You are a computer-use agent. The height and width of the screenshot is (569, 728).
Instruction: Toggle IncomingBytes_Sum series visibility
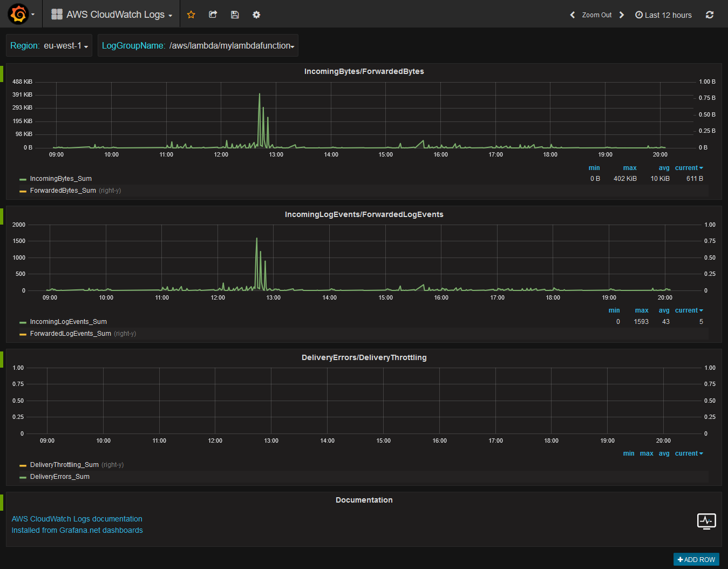click(x=61, y=179)
